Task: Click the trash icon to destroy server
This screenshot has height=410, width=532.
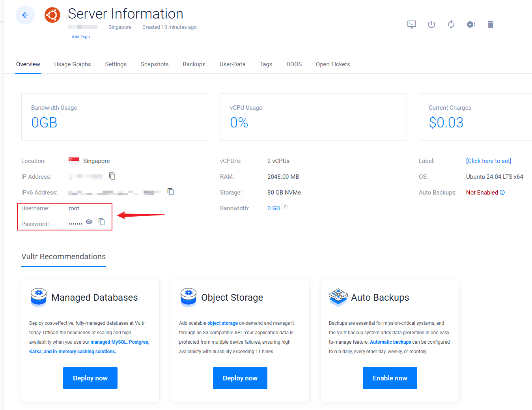Action: pyautogui.click(x=491, y=24)
